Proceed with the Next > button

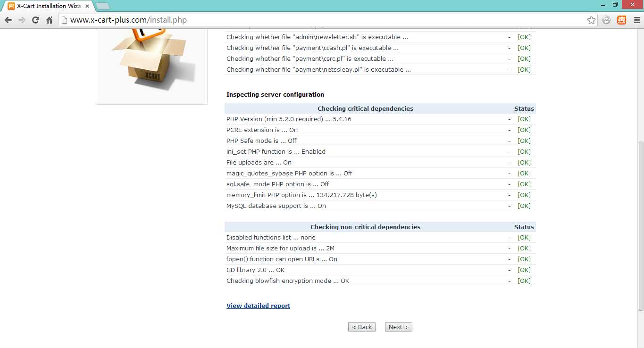399,327
